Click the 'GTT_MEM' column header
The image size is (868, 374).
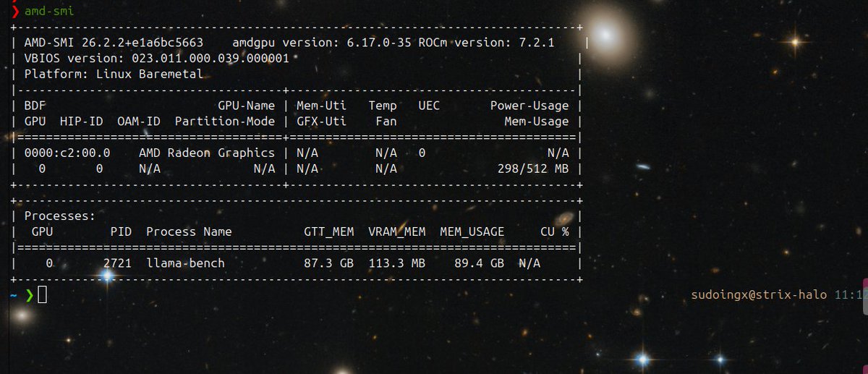(328, 231)
